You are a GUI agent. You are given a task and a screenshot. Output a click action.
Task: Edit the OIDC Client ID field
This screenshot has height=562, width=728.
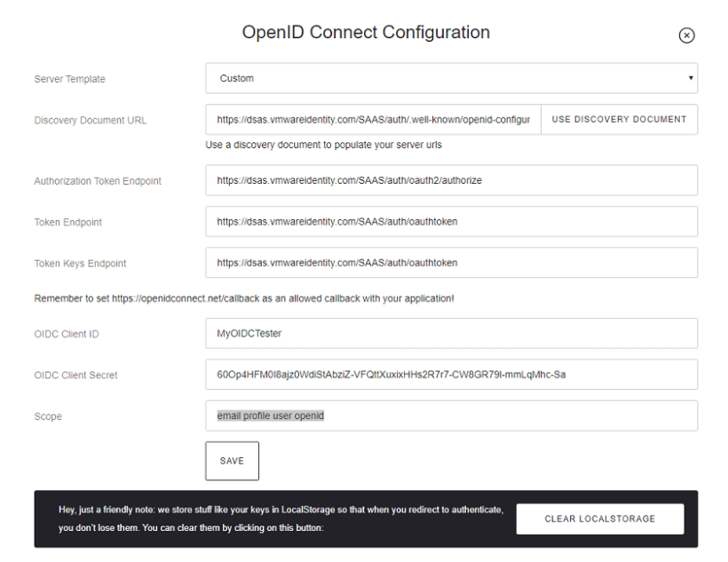click(451, 334)
